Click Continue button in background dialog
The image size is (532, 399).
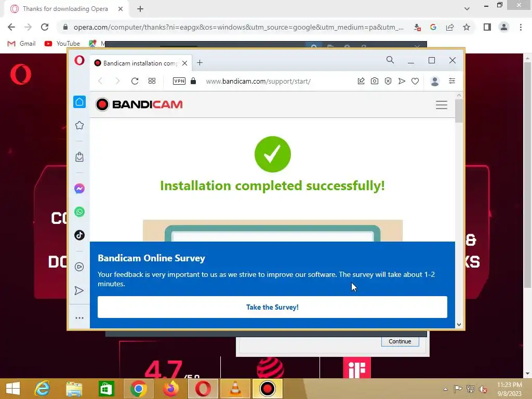coord(400,341)
